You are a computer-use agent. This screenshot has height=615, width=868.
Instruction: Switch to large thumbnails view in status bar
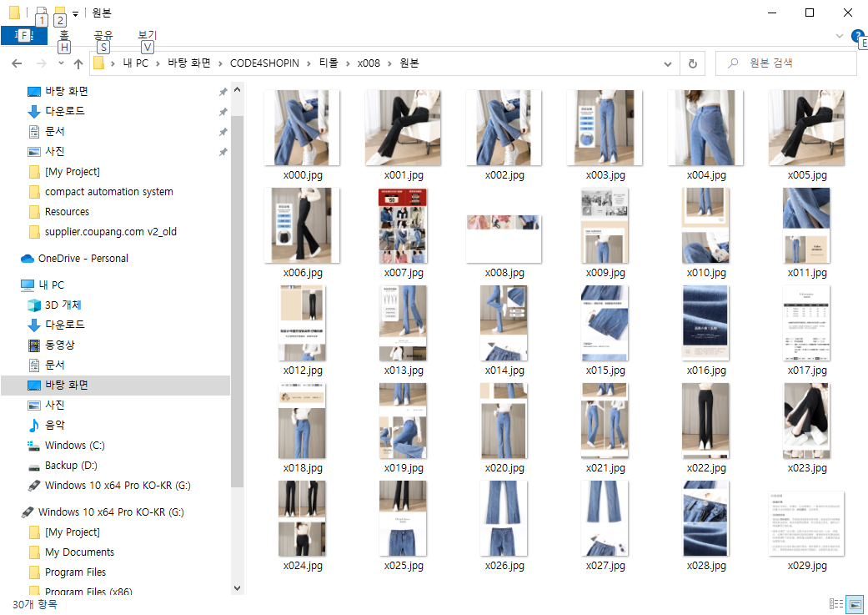point(855,604)
